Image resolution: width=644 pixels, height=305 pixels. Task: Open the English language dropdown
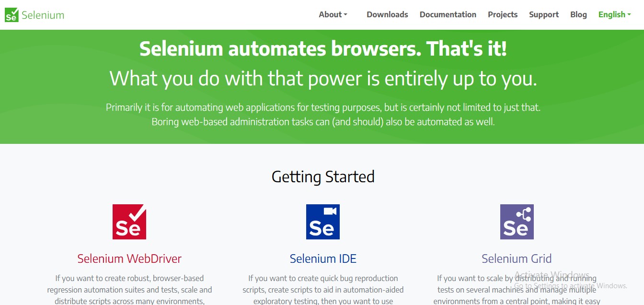click(615, 14)
